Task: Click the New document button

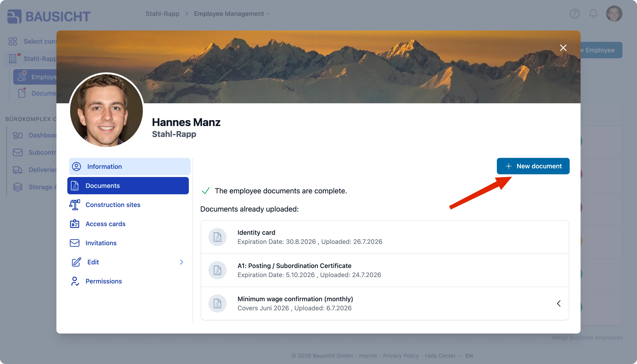Action: pyautogui.click(x=533, y=166)
